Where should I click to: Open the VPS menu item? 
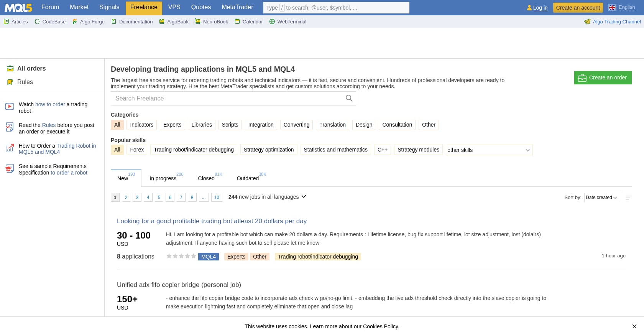174,7
